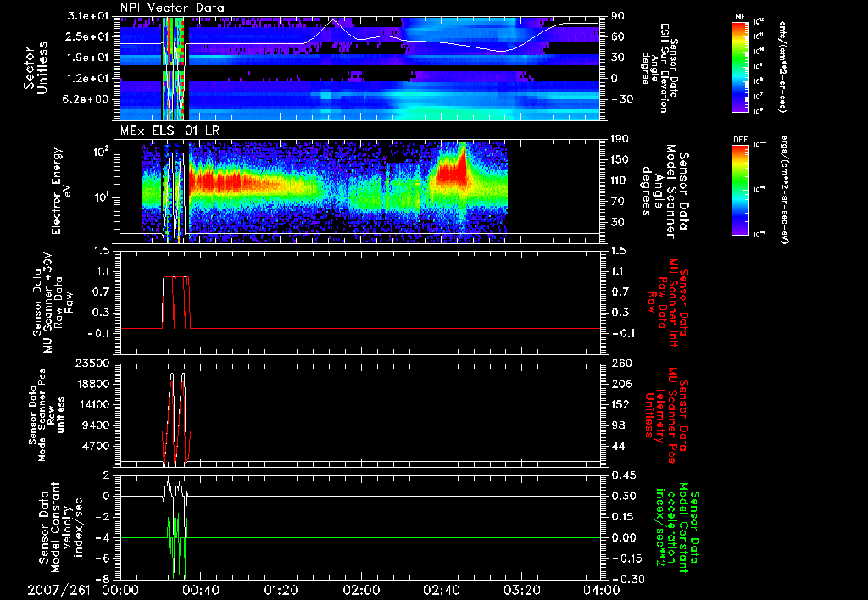
Task: Click the 04:00 time tick label
Action: coord(602,590)
